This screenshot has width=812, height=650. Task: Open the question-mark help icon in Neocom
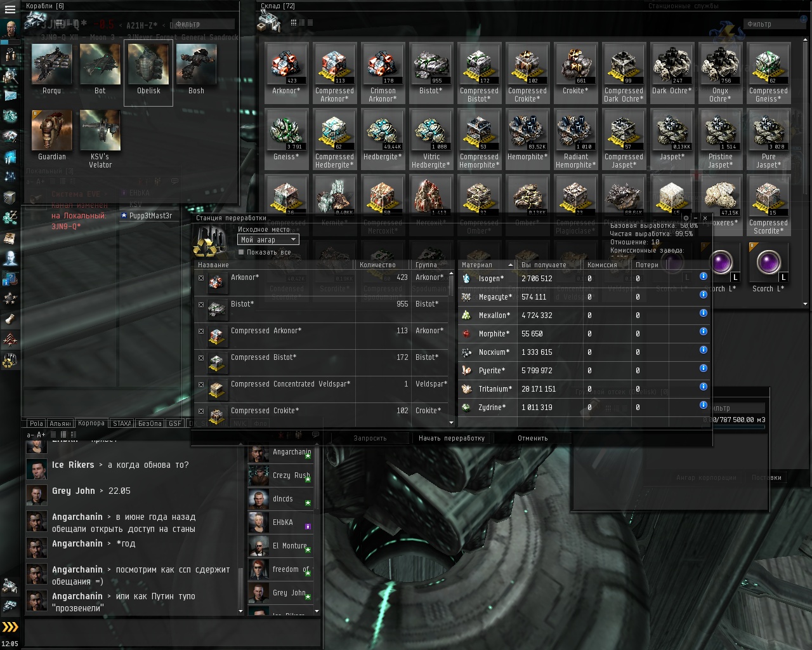[x=10, y=279]
